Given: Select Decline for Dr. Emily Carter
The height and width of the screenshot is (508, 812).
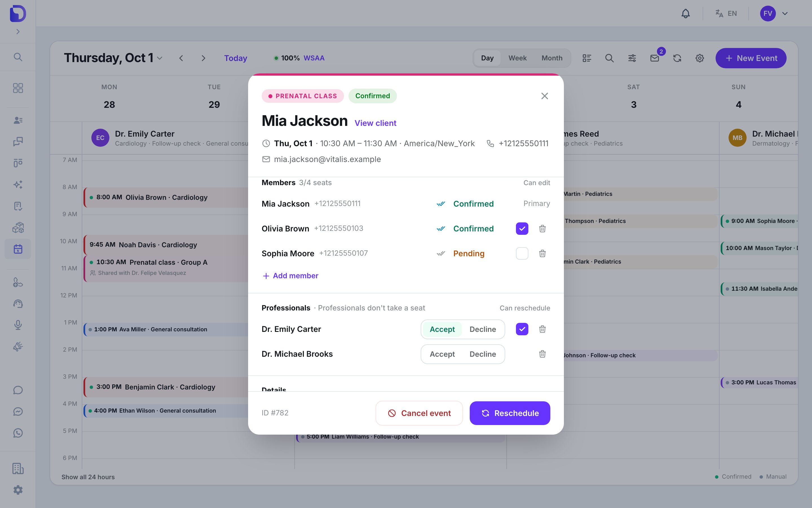Looking at the screenshot, I should [482, 329].
